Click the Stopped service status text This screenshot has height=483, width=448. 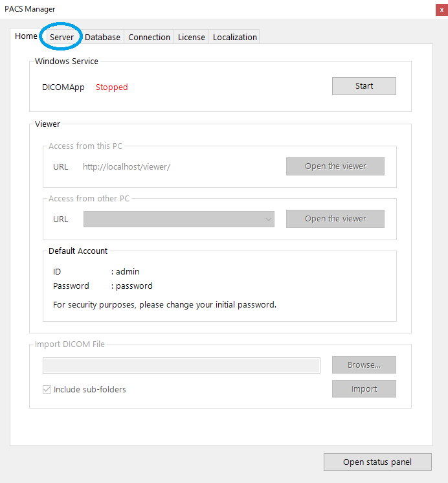[111, 87]
